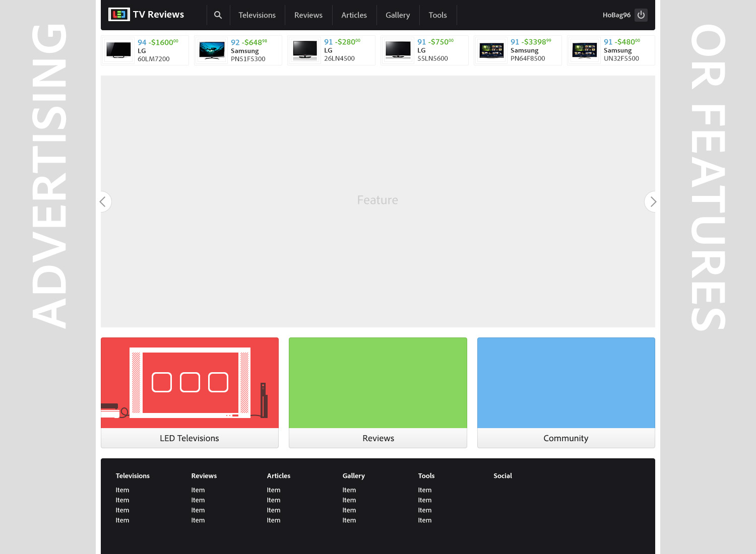
Task: Click the search magnifier icon
Action: point(218,15)
